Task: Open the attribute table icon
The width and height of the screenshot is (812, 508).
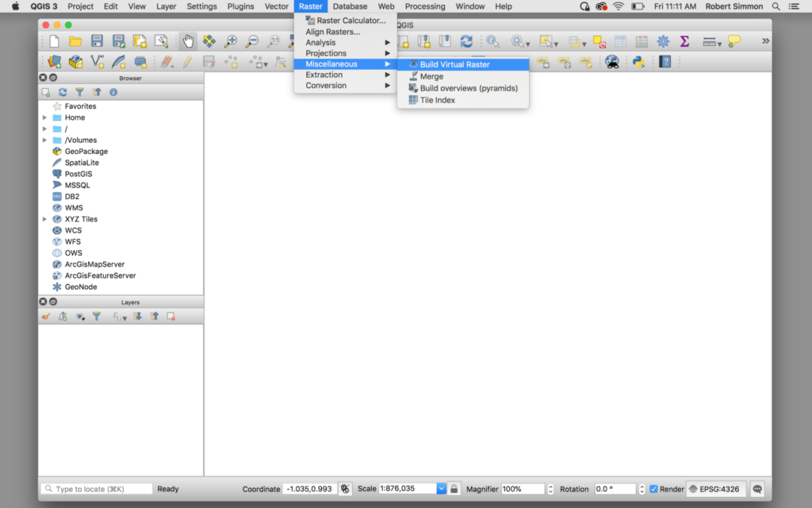Action: 620,41
